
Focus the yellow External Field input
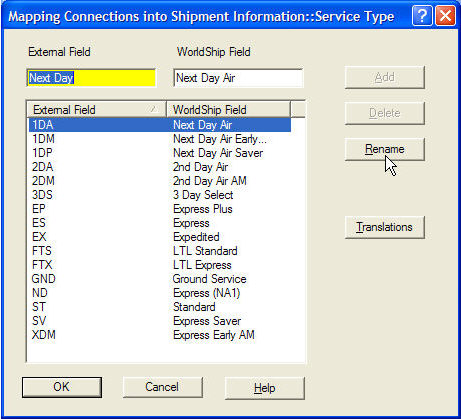tap(91, 78)
